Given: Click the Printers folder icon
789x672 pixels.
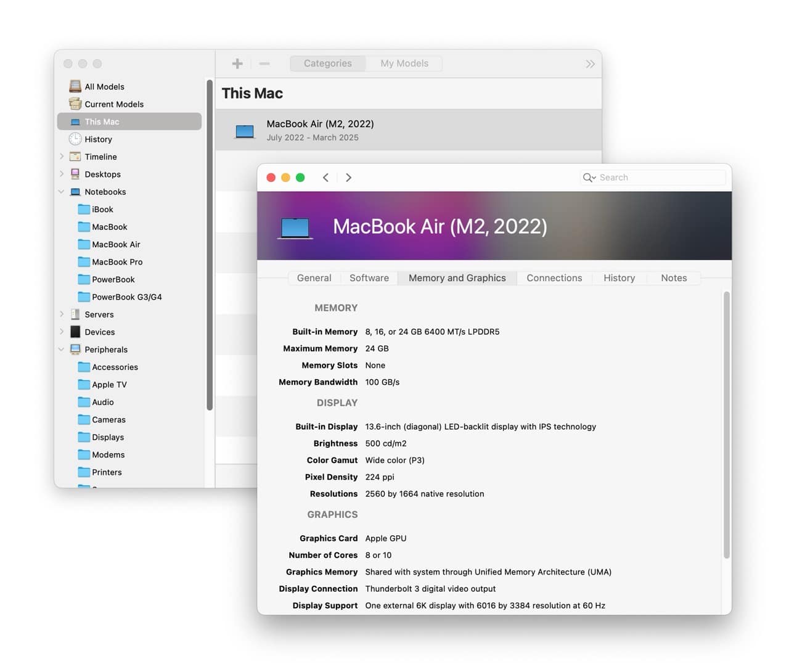Looking at the screenshot, I should [x=84, y=472].
